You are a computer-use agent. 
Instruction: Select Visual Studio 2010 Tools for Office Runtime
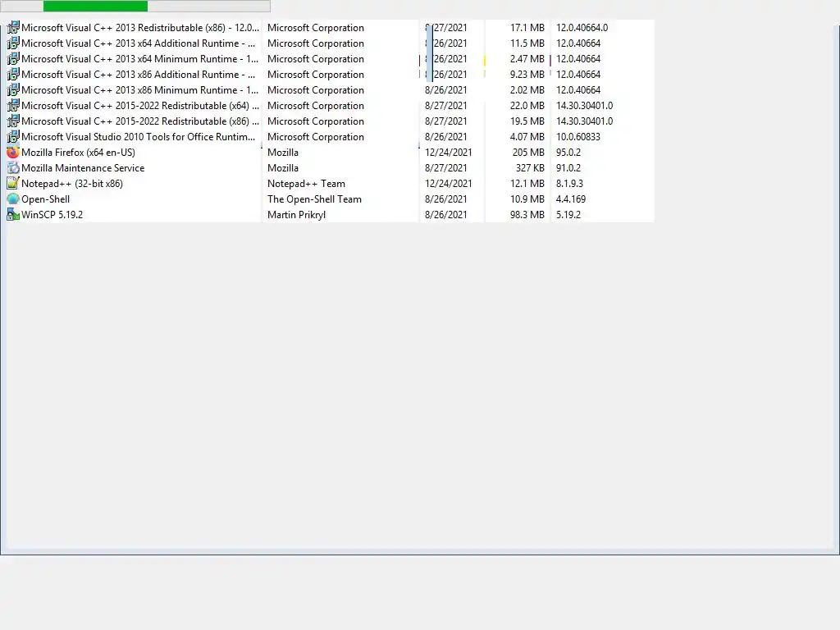click(138, 137)
